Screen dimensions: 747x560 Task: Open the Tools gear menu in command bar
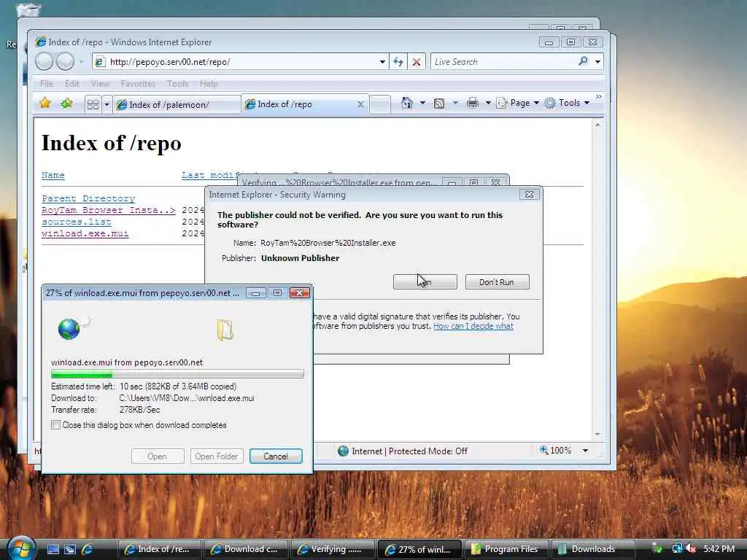point(568,103)
